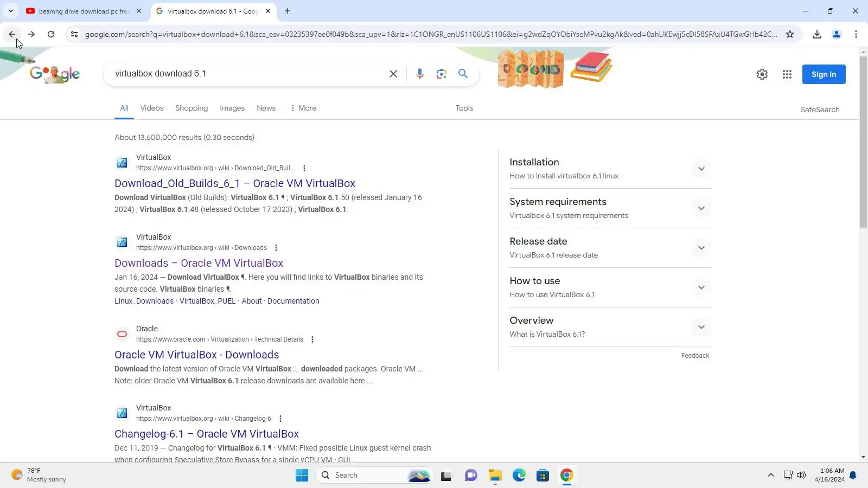868x488 pixels.
Task: Select the All results tab
Action: tap(124, 108)
